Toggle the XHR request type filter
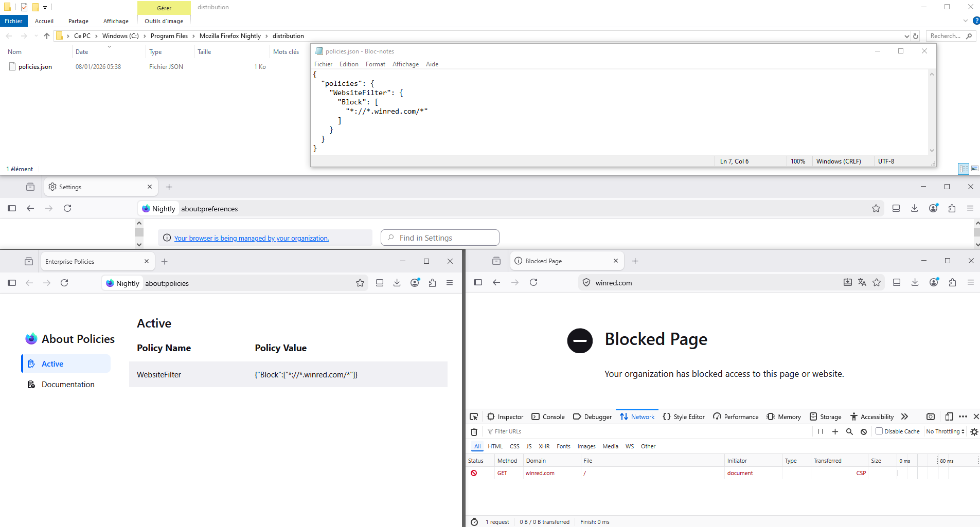Viewport: 980px width, 527px height. point(544,446)
